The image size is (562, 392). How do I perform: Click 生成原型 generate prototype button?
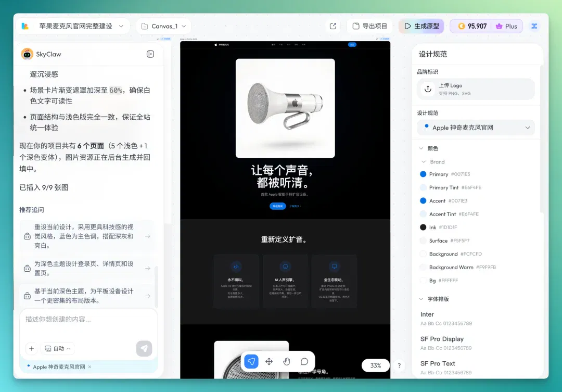tap(421, 26)
